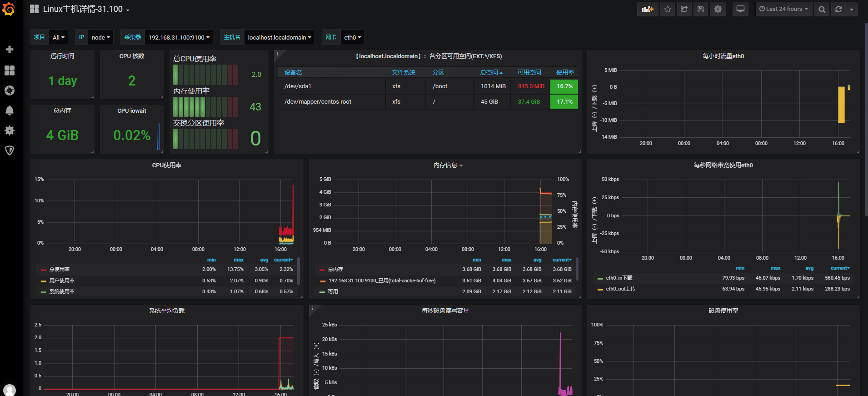Click info icon on disk partition panel
The image size is (868, 396).
tap(277, 54)
